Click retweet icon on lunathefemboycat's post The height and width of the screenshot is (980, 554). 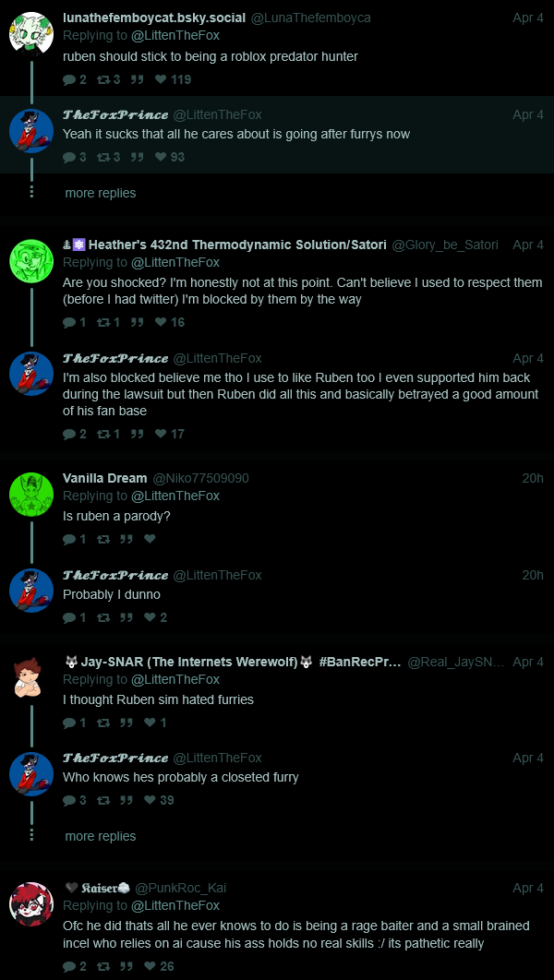(x=103, y=79)
